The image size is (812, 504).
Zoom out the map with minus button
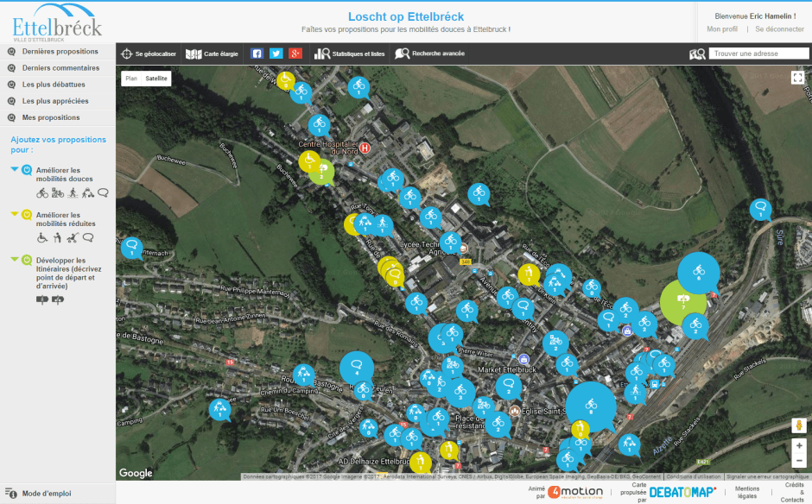pyautogui.click(x=799, y=461)
